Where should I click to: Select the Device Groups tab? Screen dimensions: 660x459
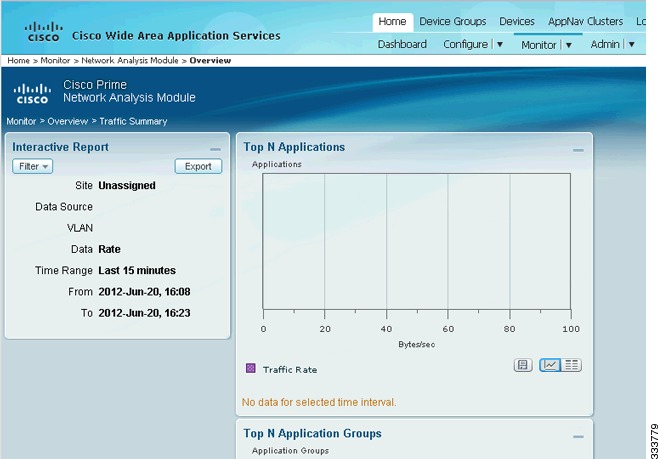click(x=452, y=21)
